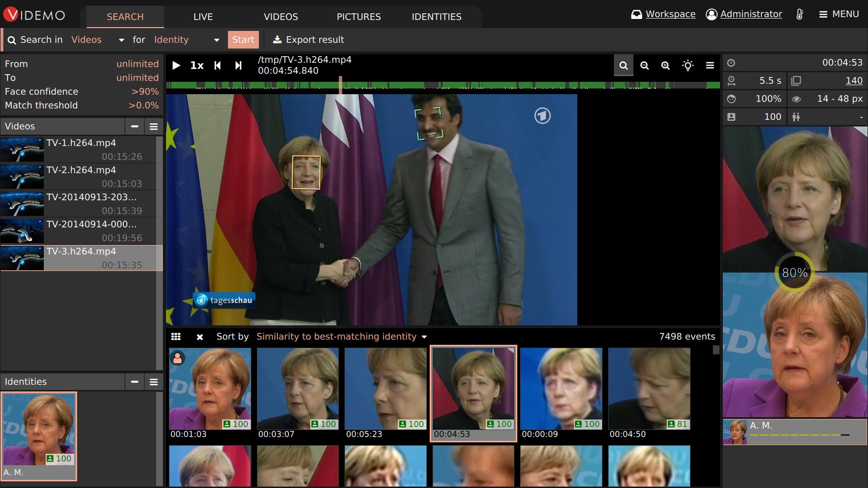Open event thumbnail at 00:03:07

click(x=298, y=393)
